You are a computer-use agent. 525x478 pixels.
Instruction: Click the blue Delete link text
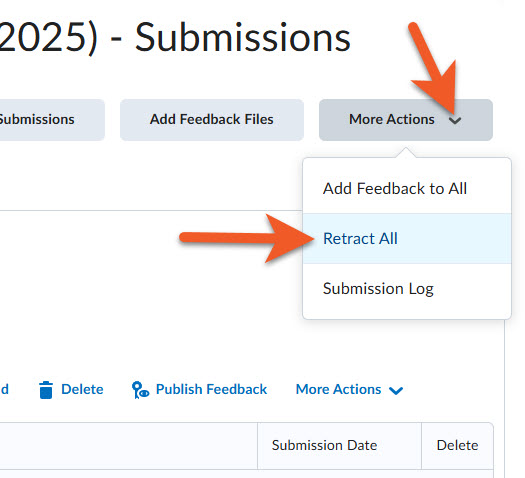tap(82, 389)
